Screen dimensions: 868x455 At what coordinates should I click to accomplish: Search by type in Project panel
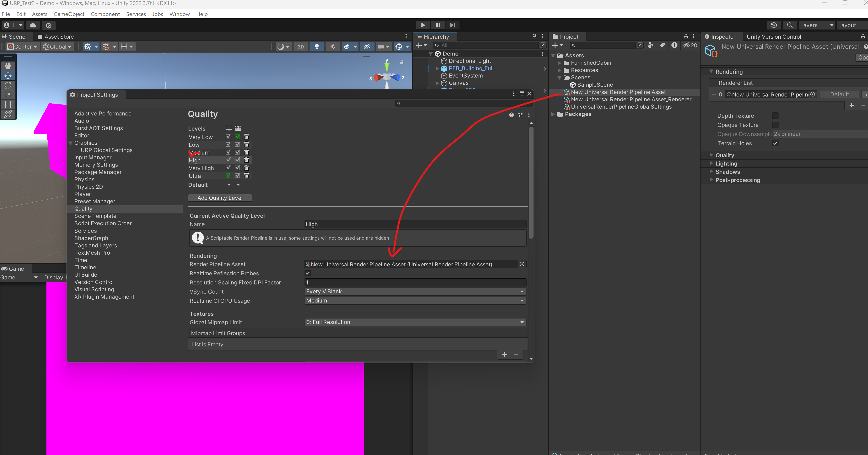click(651, 45)
